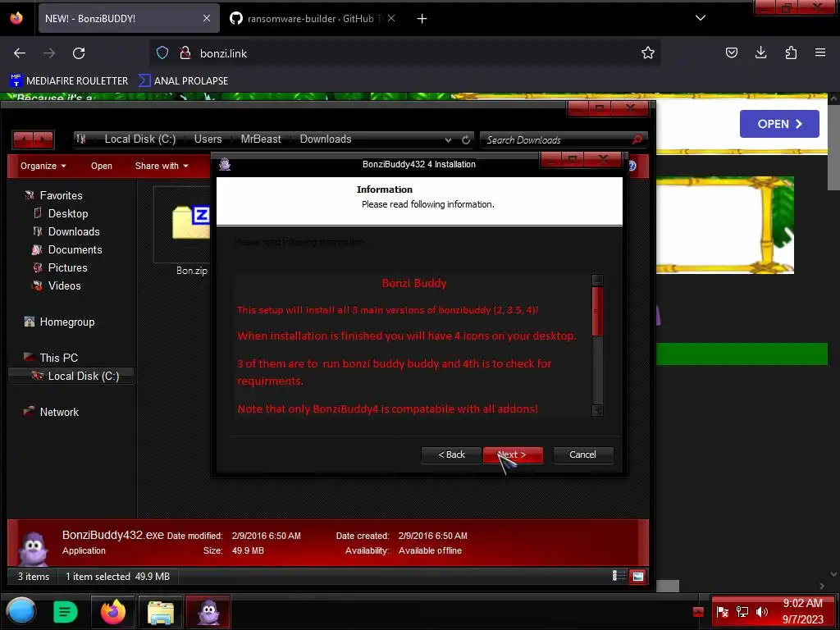Screen dimensions: 840x630
Task: Open Pictures in navigation pane
Action: [67, 267]
